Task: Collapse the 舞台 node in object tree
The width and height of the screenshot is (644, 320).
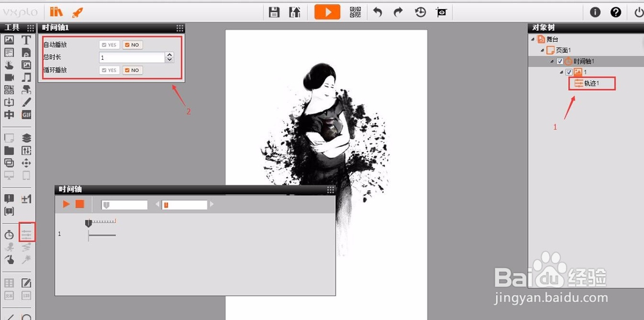Action: (x=533, y=39)
